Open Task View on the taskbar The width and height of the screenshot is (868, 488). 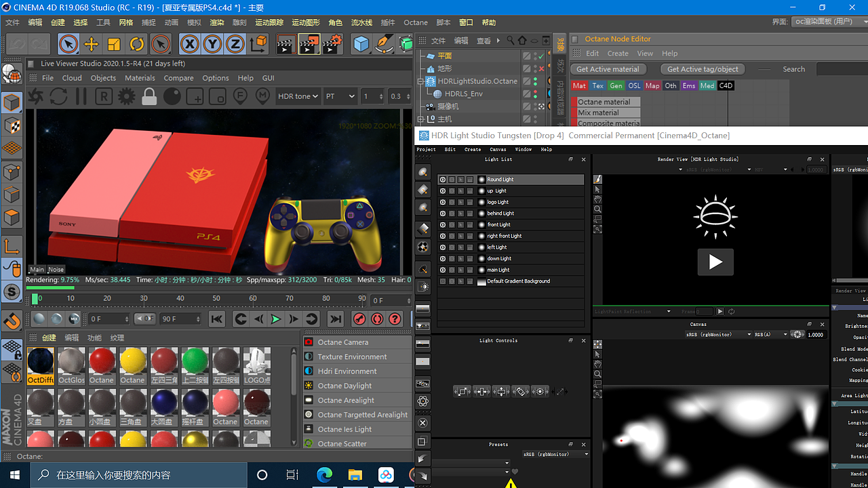(292, 475)
